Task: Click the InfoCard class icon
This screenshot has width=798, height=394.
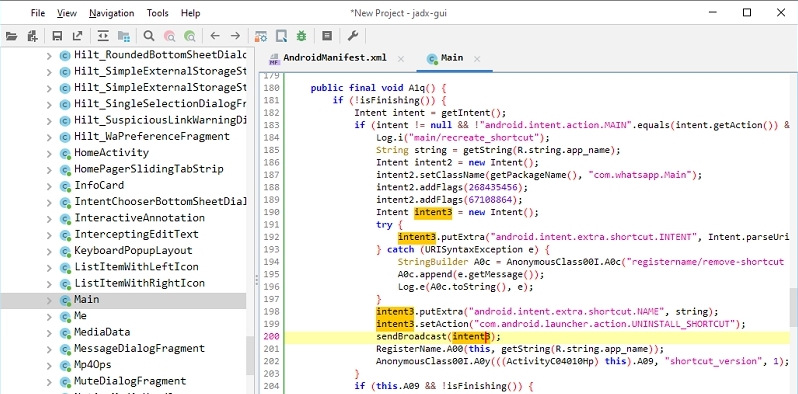Action: (x=65, y=186)
